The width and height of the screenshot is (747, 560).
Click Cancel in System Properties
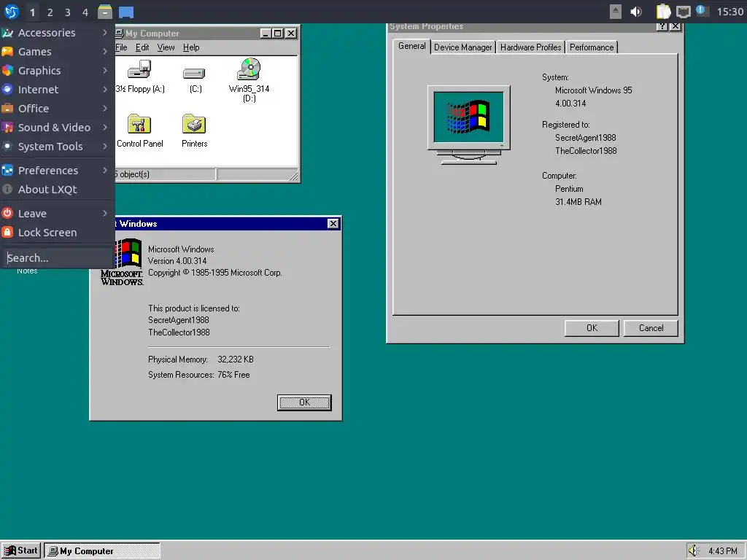pyautogui.click(x=651, y=328)
